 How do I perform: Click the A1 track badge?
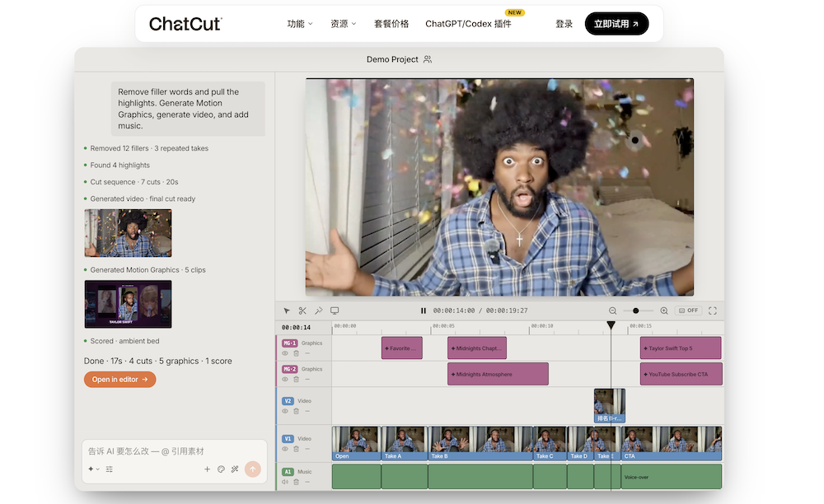click(x=288, y=471)
